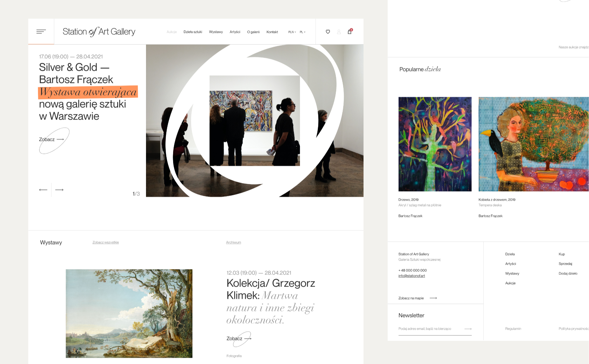Open the hamburger menu icon
589x364 pixels.
[x=41, y=31]
